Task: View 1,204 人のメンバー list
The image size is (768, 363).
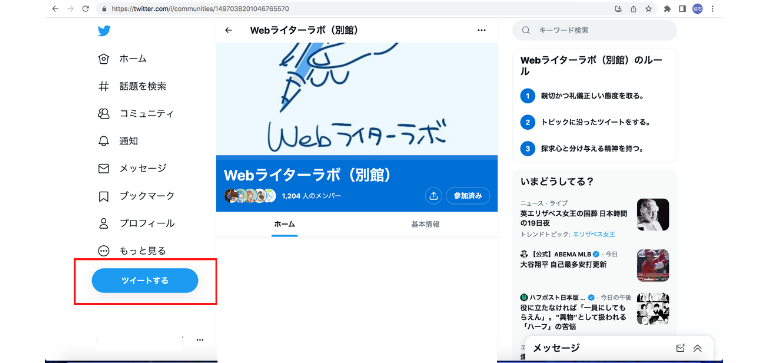Action: click(x=312, y=196)
